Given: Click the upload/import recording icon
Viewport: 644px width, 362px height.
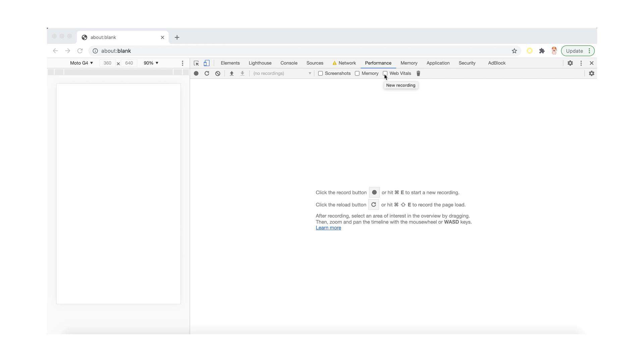Looking at the screenshot, I should (x=231, y=73).
